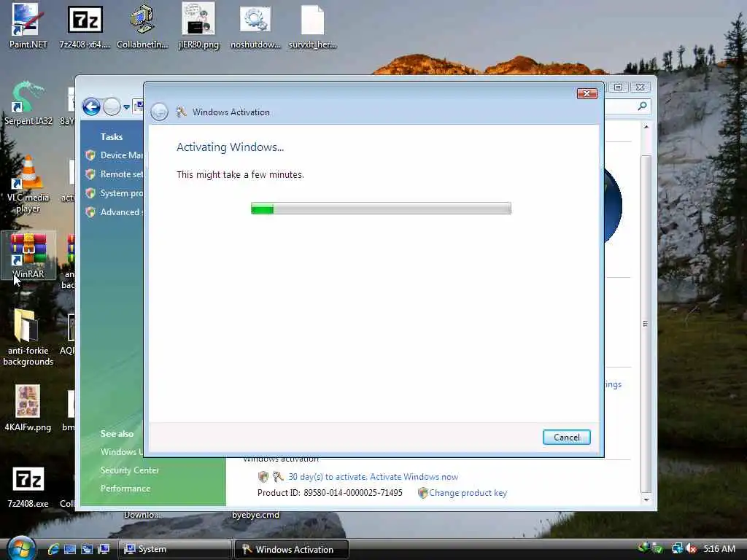The height and width of the screenshot is (560, 747).
Task: Go back in the System window
Action: point(91,106)
